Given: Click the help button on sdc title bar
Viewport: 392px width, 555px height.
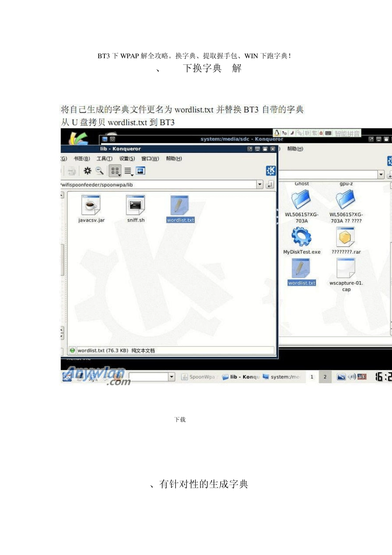Looking at the screenshot, I should [371, 139].
